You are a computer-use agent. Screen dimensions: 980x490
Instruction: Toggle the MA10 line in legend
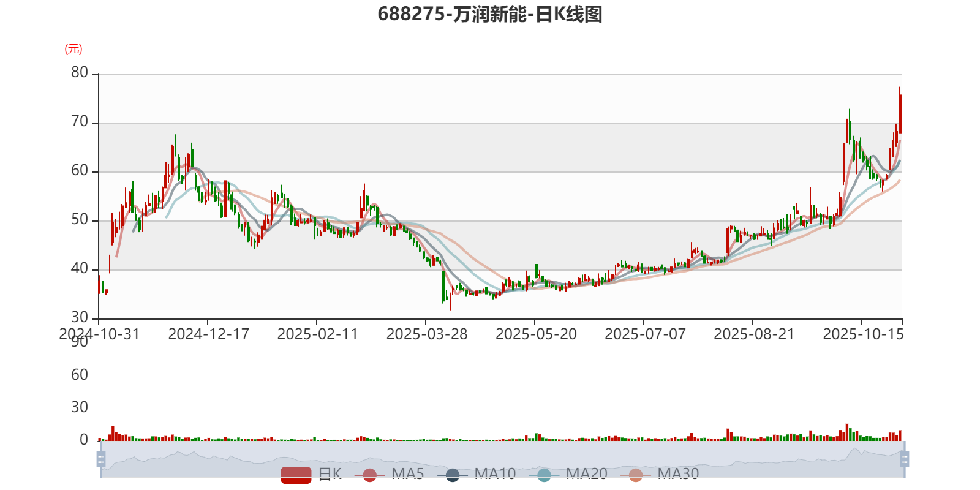point(477,474)
